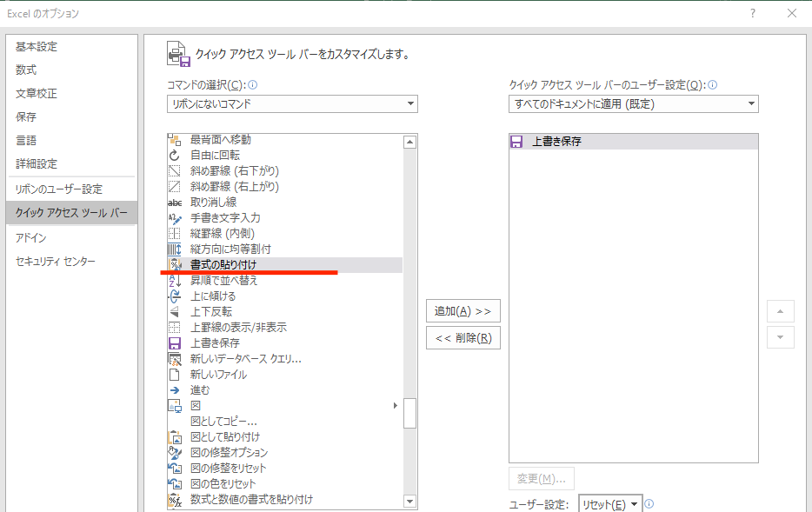Click the 手書き文字入力 pen icon

175,218
